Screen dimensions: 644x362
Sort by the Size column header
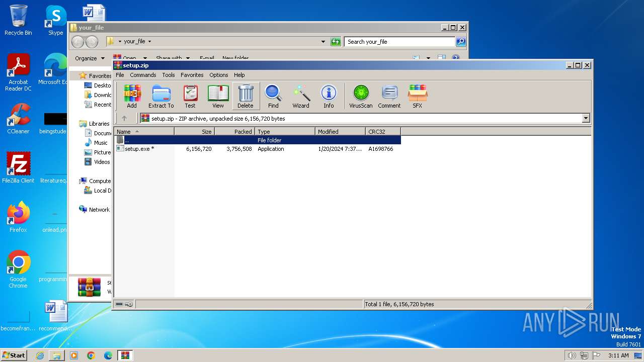[x=195, y=132]
